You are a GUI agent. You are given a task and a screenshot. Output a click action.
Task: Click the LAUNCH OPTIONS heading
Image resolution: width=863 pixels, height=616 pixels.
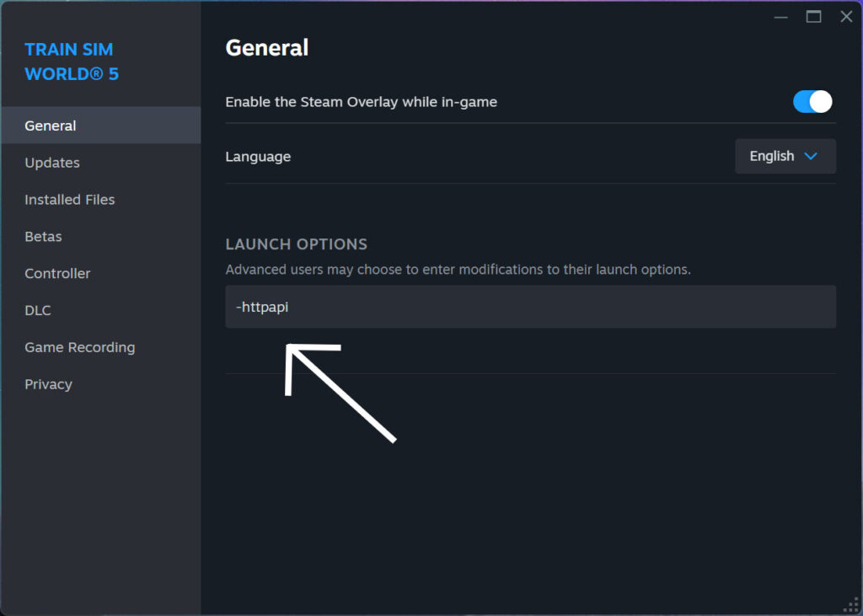(x=296, y=244)
